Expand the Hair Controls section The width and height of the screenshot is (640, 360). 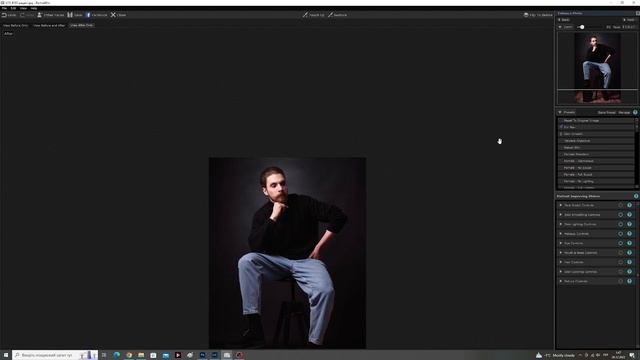pyautogui.click(x=561, y=262)
